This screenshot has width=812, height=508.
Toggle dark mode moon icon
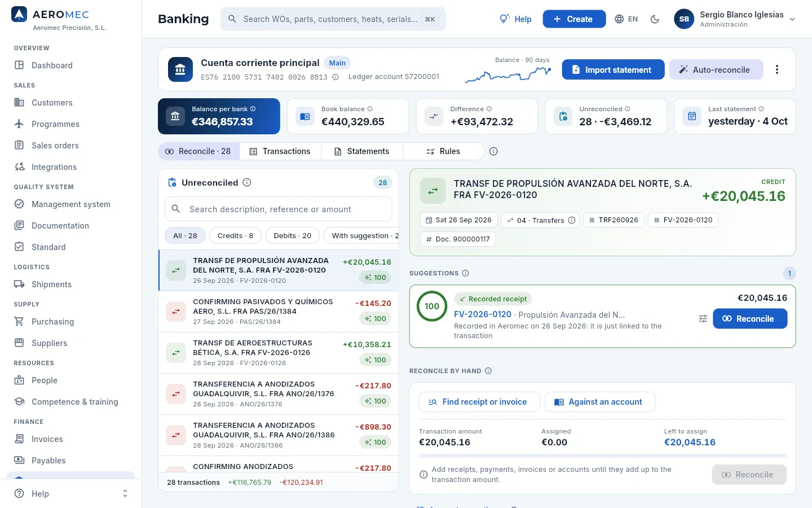click(x=655, y=19)
